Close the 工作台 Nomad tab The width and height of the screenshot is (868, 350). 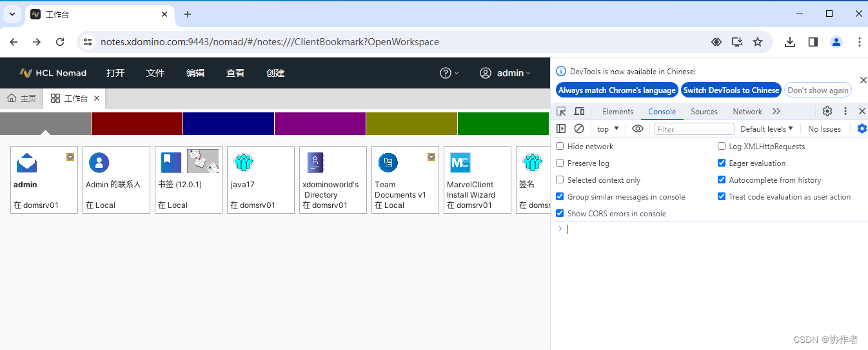click(97, 98)
